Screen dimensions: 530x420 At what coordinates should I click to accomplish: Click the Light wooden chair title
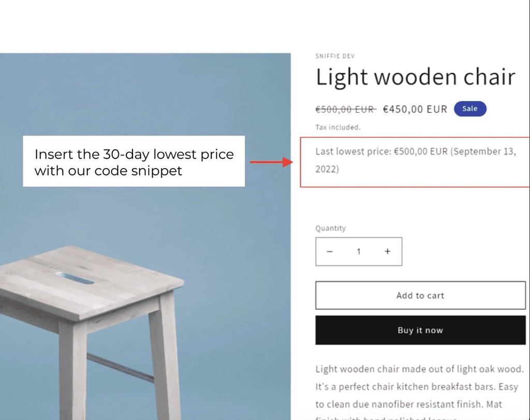tap(416, 77)
